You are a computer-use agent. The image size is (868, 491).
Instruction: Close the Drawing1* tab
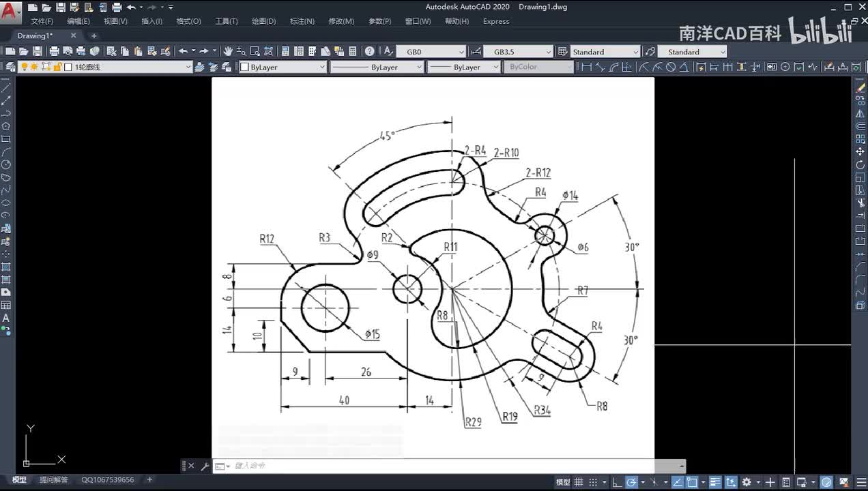(73, 35)
